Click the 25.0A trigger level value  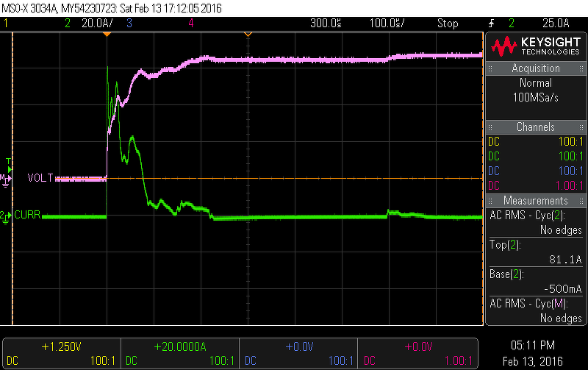(x=556, y=24)
